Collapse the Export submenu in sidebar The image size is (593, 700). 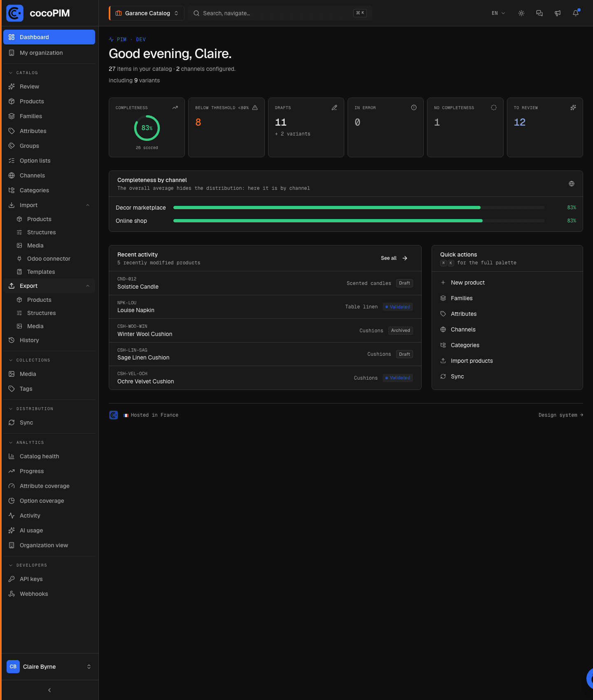88,286
